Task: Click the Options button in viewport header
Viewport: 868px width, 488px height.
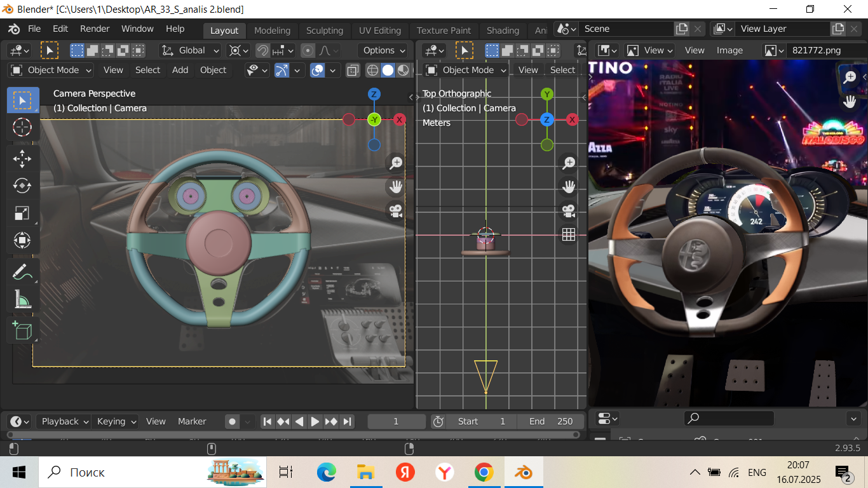Action: (x=384, y=51)
